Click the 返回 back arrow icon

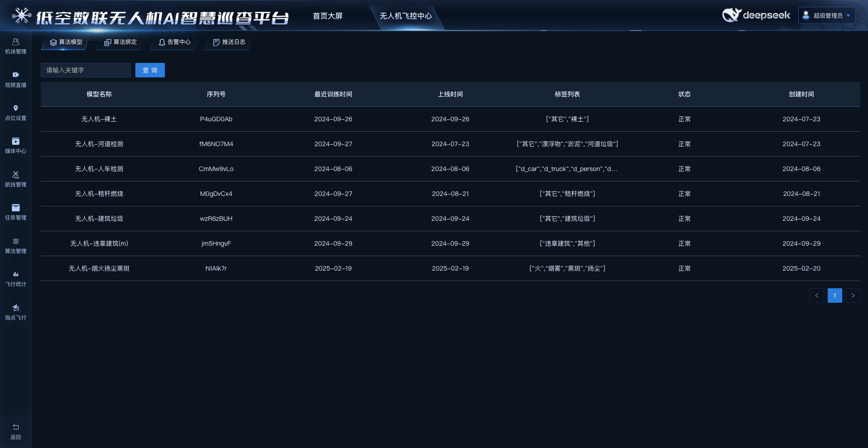[16, 427]
